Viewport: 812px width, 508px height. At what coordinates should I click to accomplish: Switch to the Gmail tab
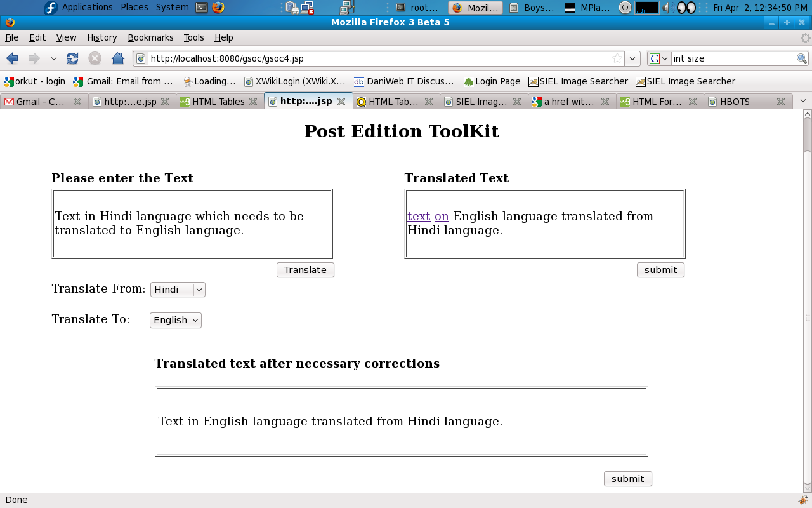click(41, 102)
